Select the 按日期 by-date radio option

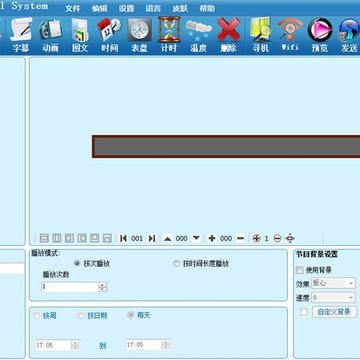point(81,315)
